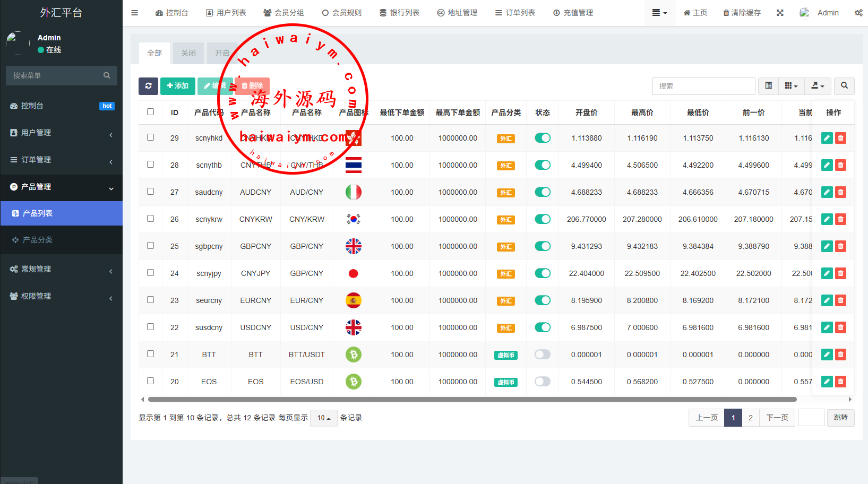This screenshot has height=484, width=868.
Task: Disable status toggle for scnythb row
Action: pos(542,165)
